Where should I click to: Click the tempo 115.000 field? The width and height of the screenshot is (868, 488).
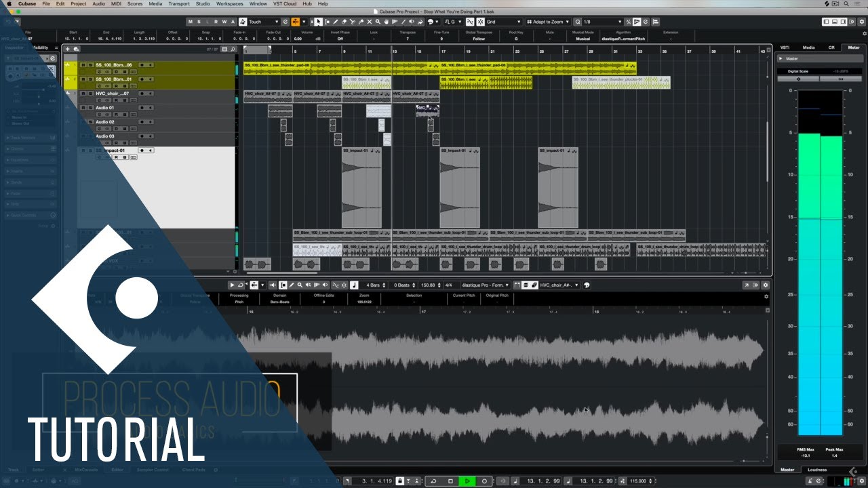coord(637,481)
